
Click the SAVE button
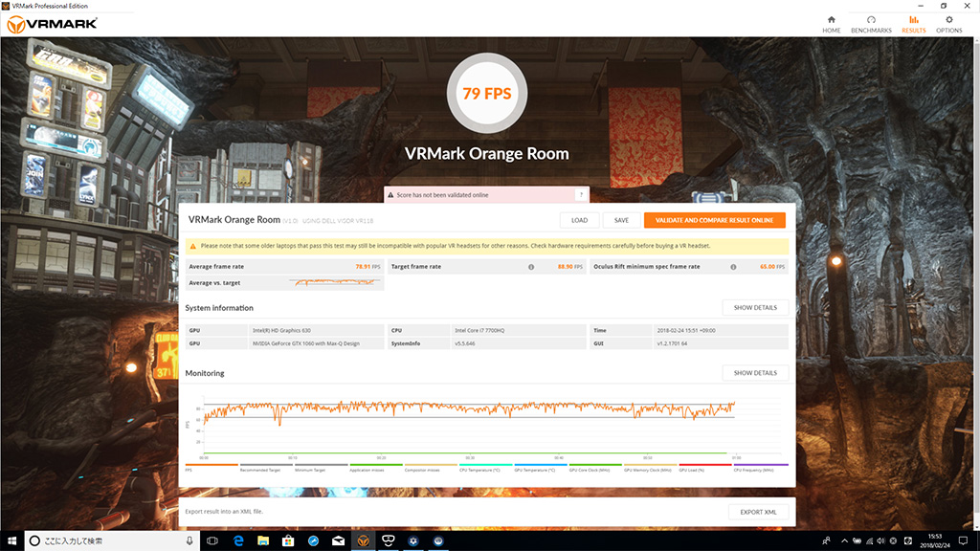click(x=621, y=220)
